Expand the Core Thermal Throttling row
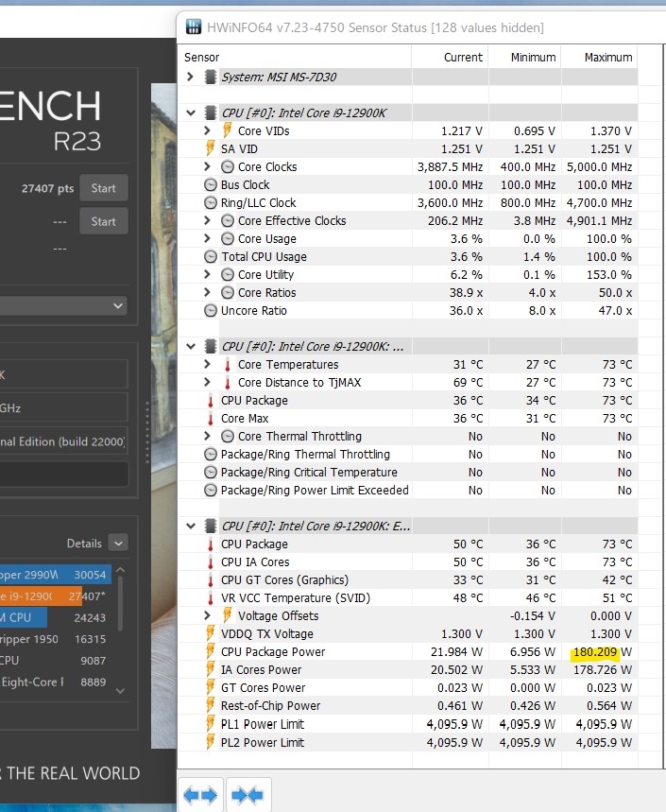This screenshot has width=666, height=812. [207, 436]
